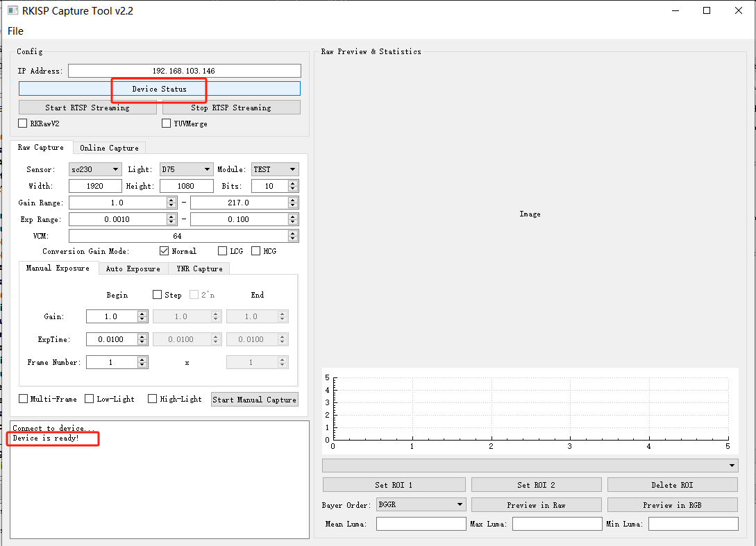Viewport: 756px width, 546px height.
Task: Adjust the Begin Gain spinner arrows
Action: 142,316
